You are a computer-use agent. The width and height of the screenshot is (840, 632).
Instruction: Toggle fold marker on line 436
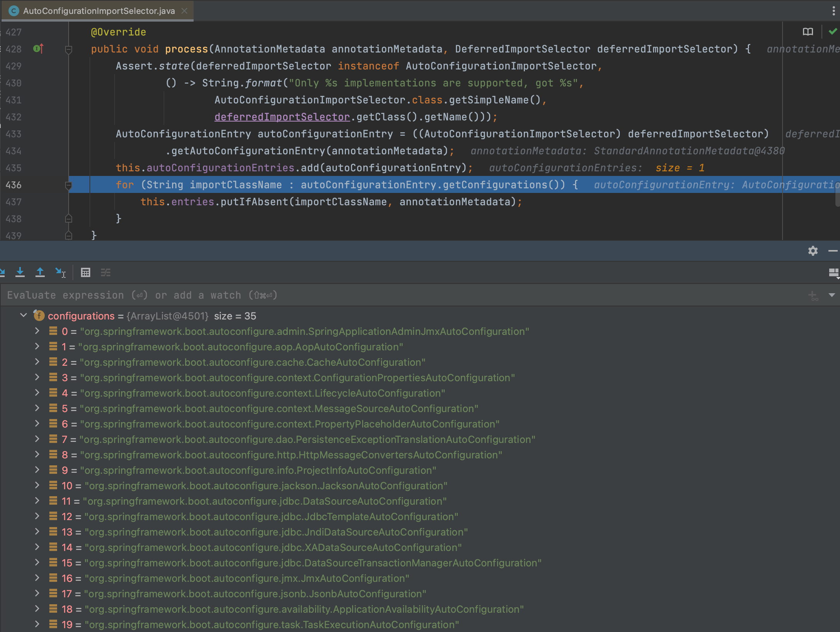click(x=69, y=185)
